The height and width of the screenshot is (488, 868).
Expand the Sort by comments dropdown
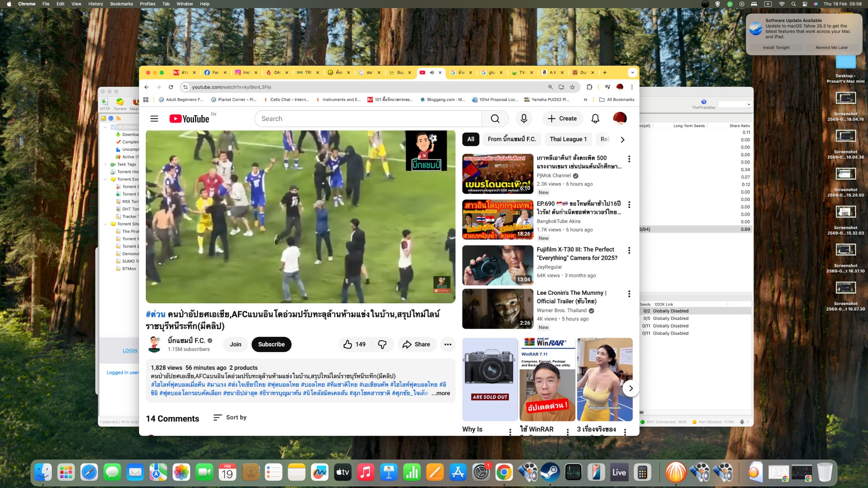(230, 417)
